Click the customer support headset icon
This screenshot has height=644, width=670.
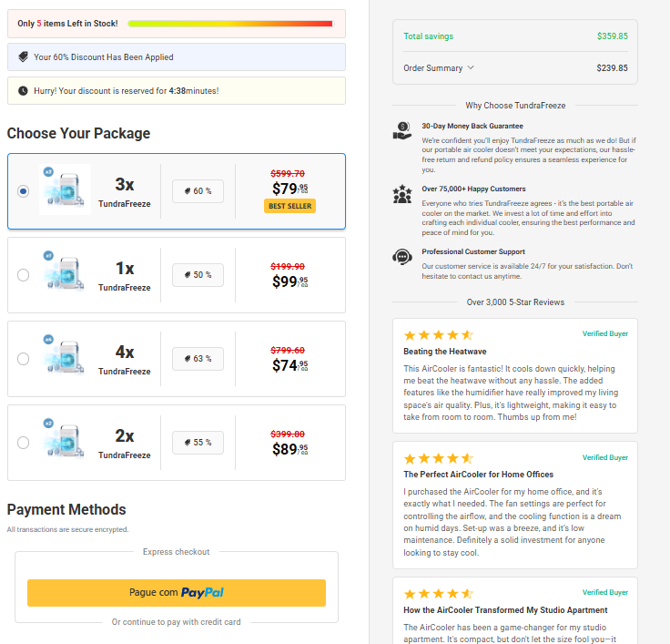point(402,257)
